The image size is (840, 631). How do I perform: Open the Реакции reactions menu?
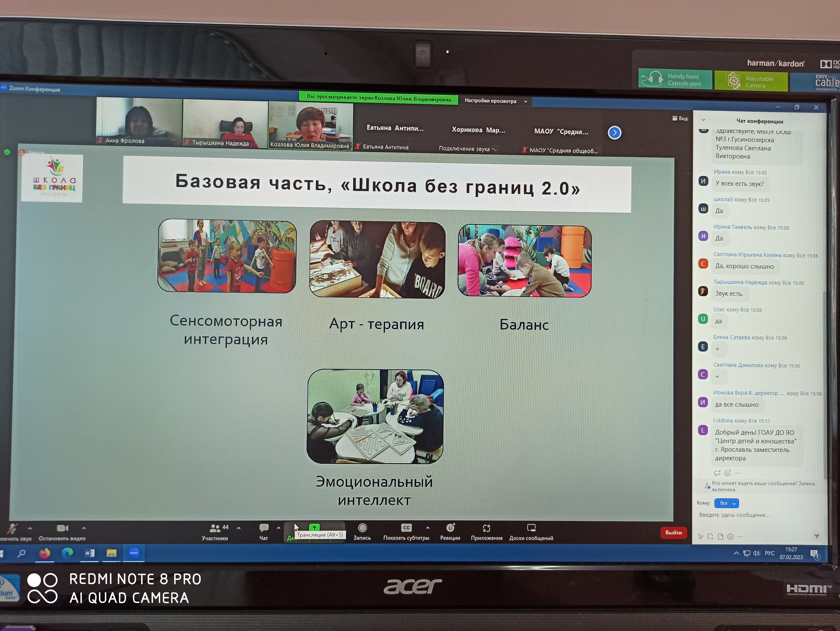(x=450, y=532)
